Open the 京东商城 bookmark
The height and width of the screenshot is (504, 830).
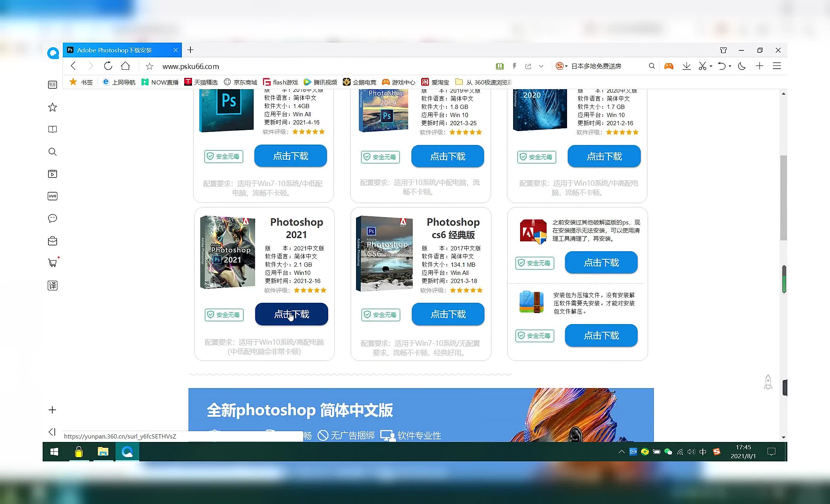(x=240, y=82)
